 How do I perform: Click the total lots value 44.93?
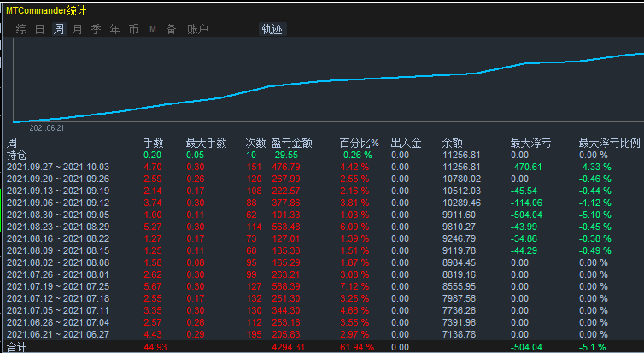click(x=155, y=347)
